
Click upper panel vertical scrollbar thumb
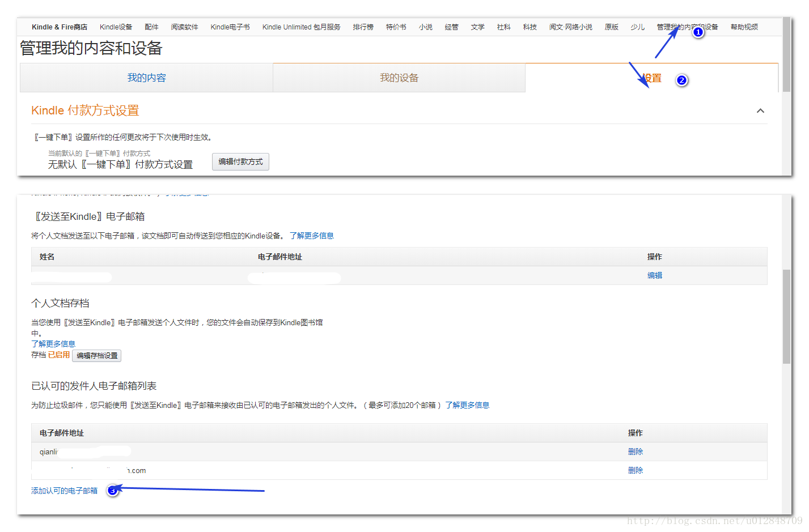[786, 54]
